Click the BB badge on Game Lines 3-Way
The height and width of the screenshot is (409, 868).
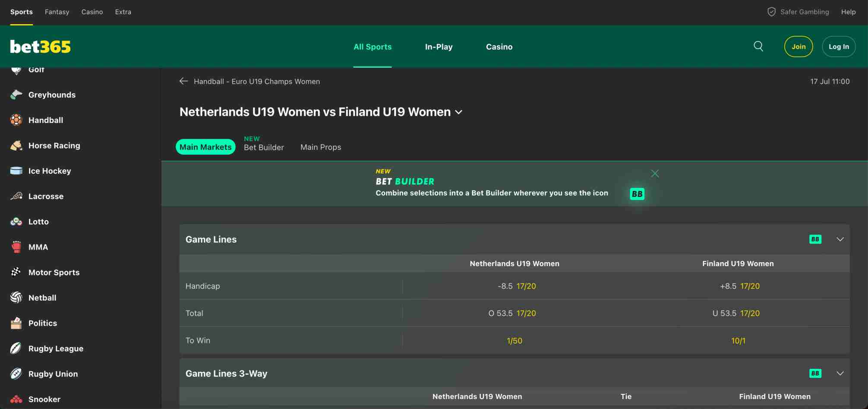[x=815, y=374]
